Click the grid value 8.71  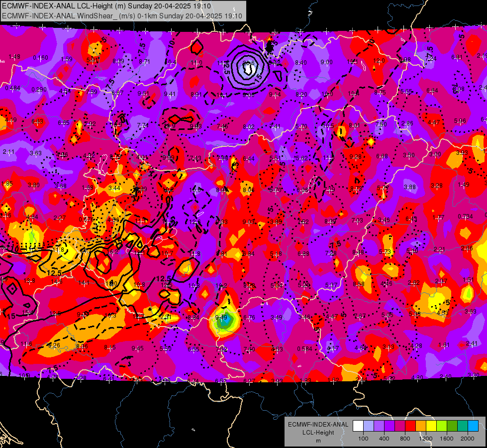coord(144,62)
